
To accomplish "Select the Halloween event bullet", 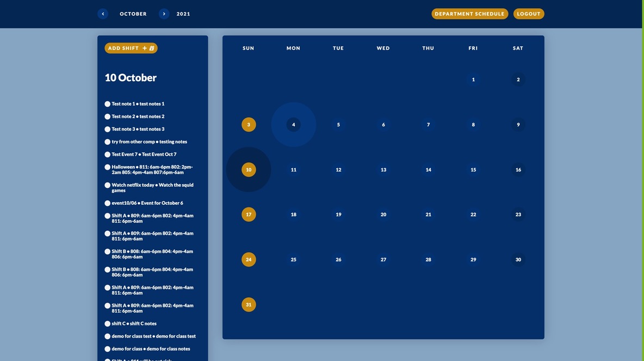I will 107,167.
